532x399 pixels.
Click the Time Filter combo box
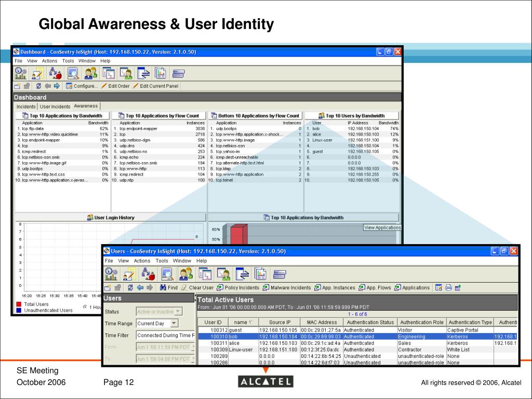pyautogui.click(x=165, y=335)
